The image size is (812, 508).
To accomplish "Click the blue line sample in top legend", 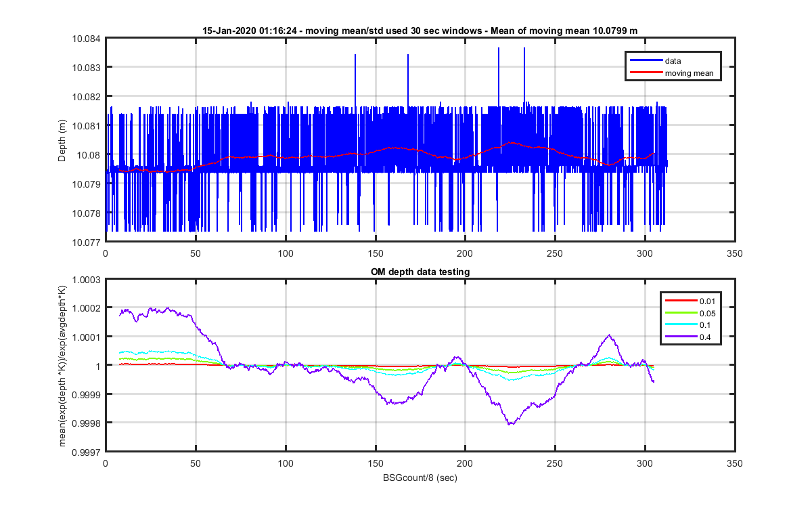I will point(646,60).
